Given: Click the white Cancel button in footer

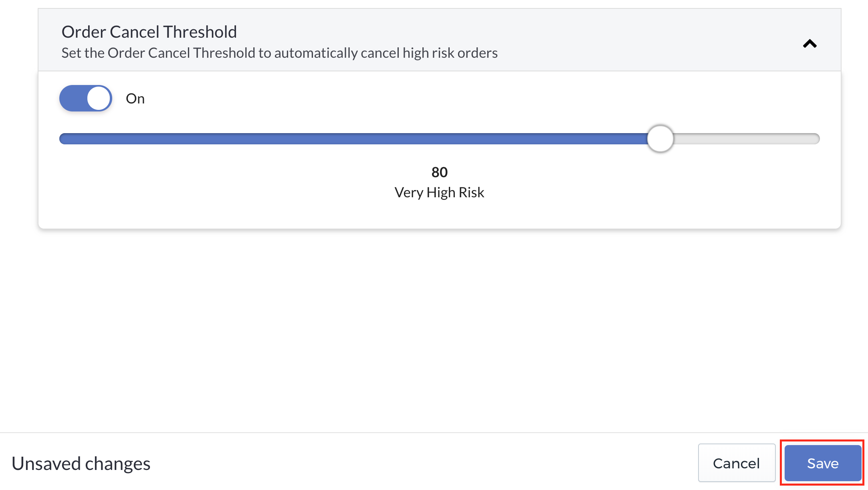Looking at the screenshot, I should (x=737, y=463).
